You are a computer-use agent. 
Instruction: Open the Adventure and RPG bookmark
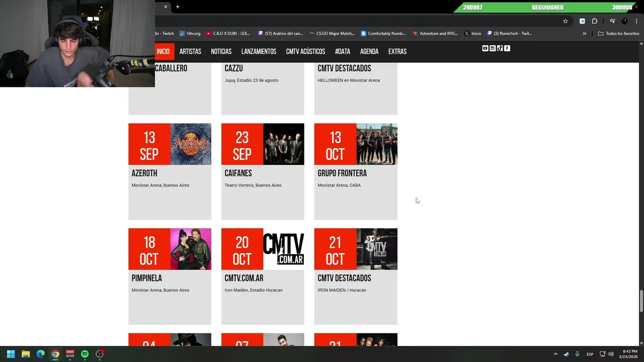click(x=435, y=34)
